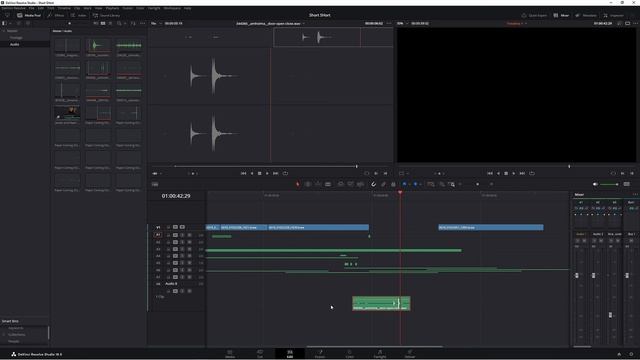Select the Trim Edit mode tool
640x360 pixels.
[x=308, y=184]
